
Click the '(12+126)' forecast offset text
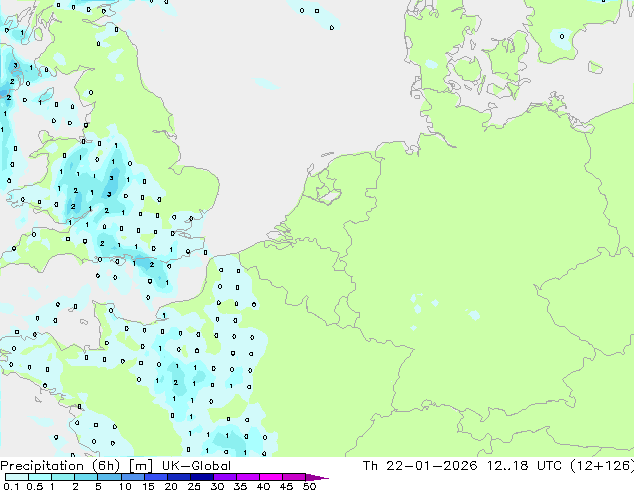602,466
